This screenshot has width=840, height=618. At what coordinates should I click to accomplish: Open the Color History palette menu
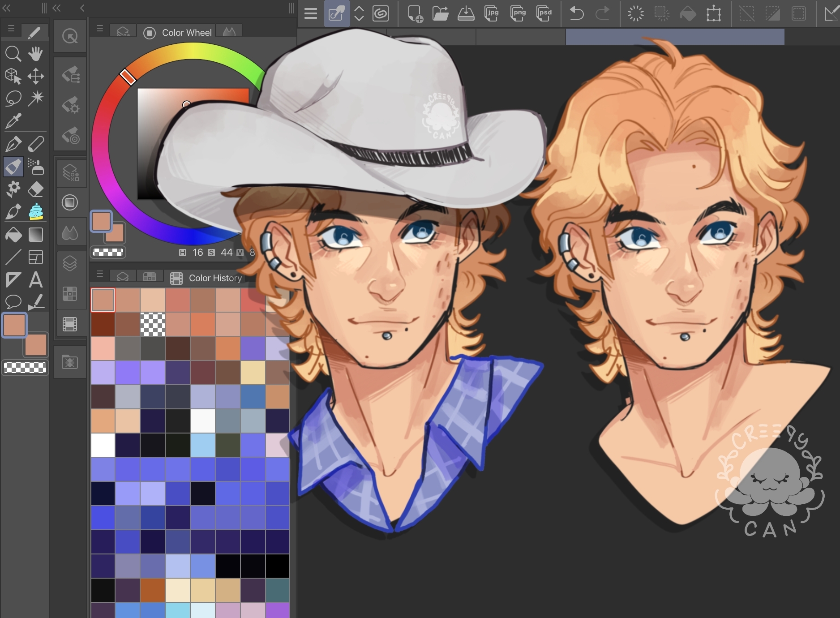pyautogui.click(x=100, y=274)
